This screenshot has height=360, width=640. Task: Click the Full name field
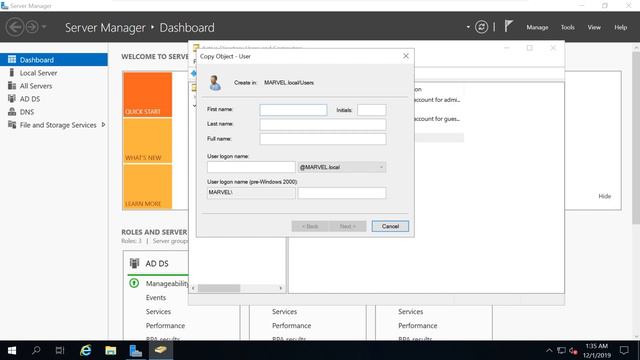tap(322, 139)
